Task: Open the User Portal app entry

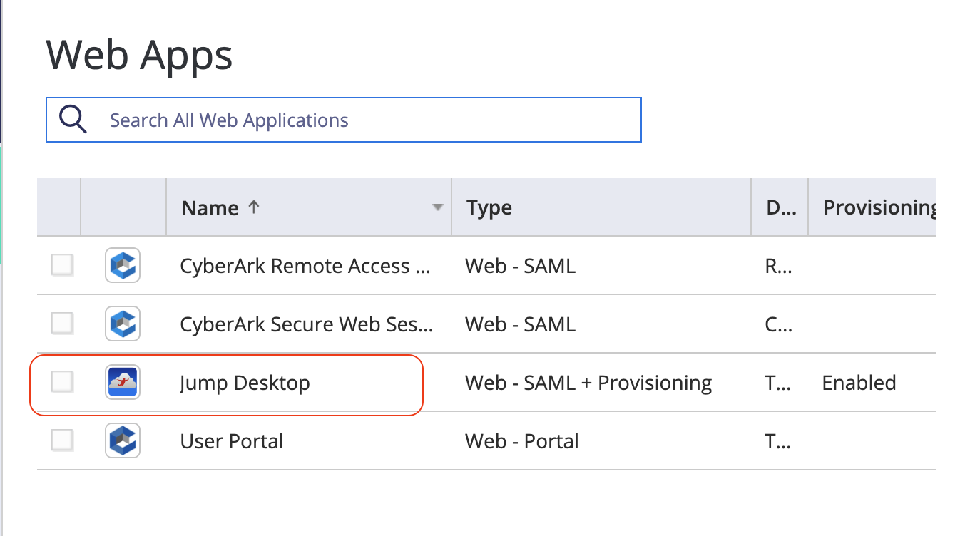Action: [x=232, y=441]
